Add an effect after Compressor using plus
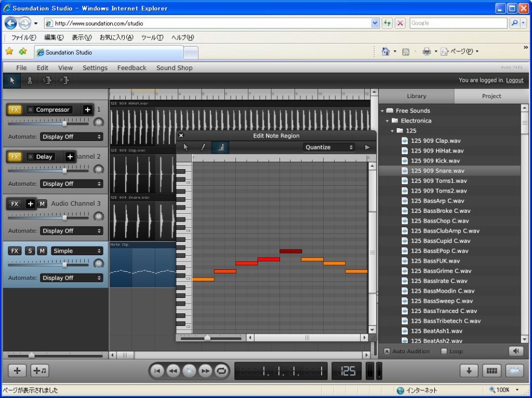 [x=87, y=109]
